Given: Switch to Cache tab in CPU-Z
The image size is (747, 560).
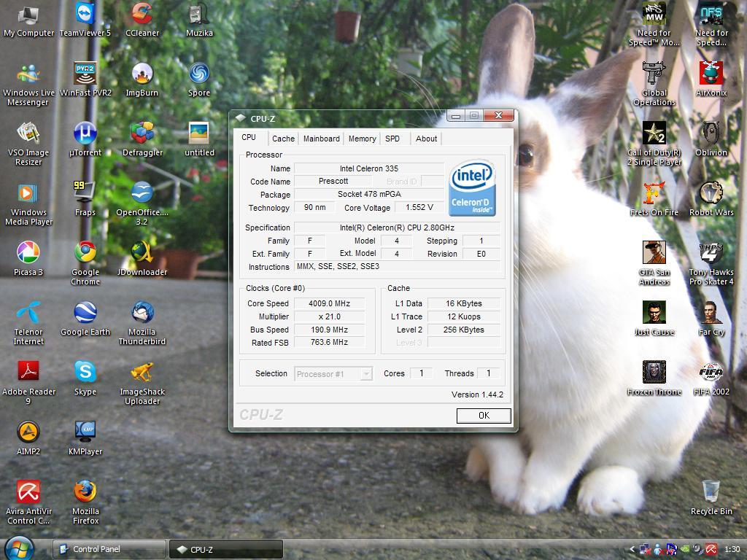Looking at the screenshot, I should coord(284,139).
